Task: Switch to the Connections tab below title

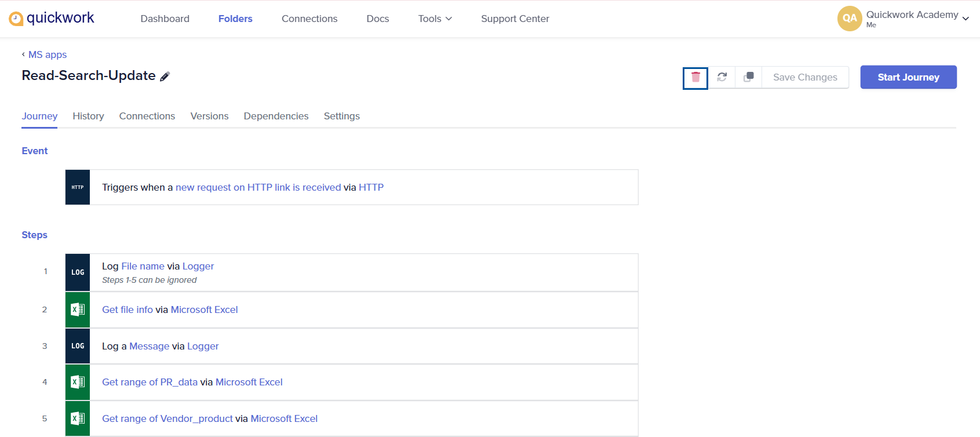Action: point(147,116)
